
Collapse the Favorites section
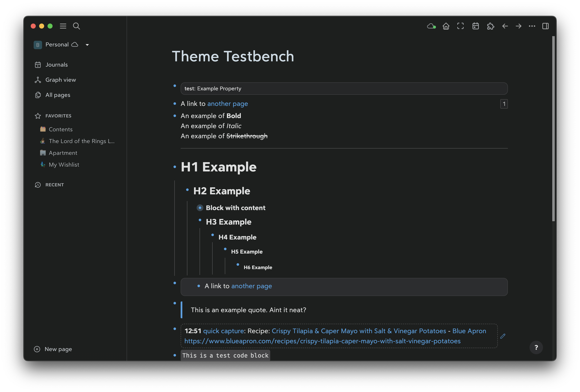tap(58, 116)
